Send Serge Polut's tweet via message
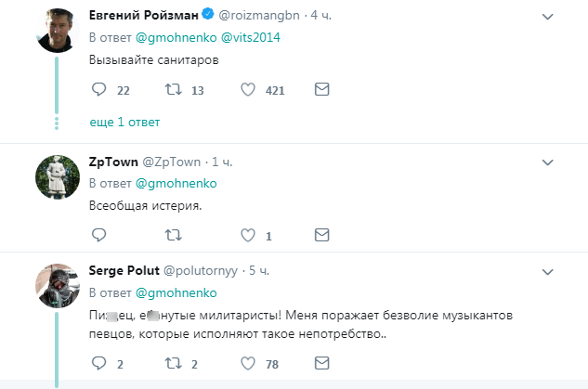This screenshot has height=389, width=588. (x=321, y=364)
